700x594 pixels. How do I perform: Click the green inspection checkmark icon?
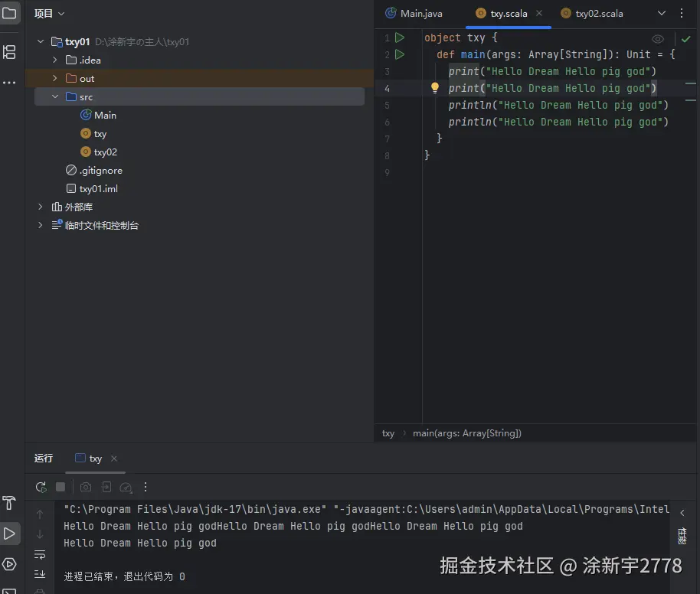[686, 39]
